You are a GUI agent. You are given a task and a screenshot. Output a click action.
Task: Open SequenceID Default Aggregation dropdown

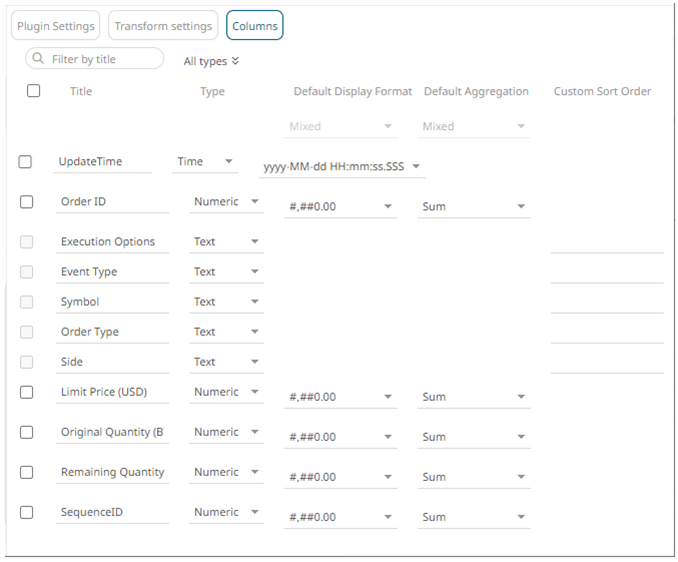521,517
